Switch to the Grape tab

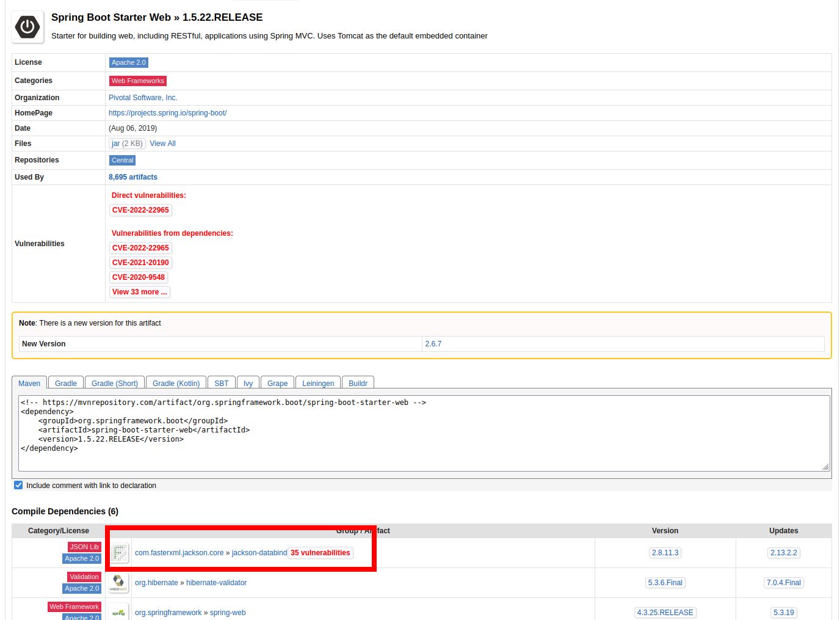278,383
